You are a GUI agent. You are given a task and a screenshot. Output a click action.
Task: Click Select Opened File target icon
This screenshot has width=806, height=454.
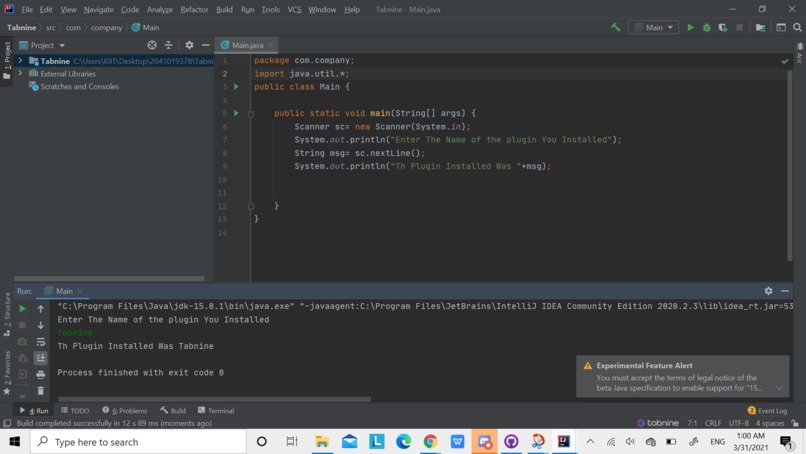[x=152, y=45]
